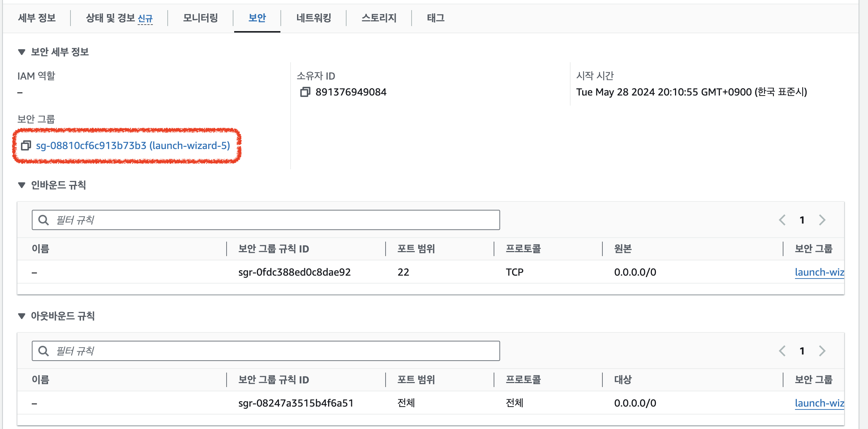Open the 상태 및 경보 tab
Viewport: 868px width, 429px height.
(110, 18)
